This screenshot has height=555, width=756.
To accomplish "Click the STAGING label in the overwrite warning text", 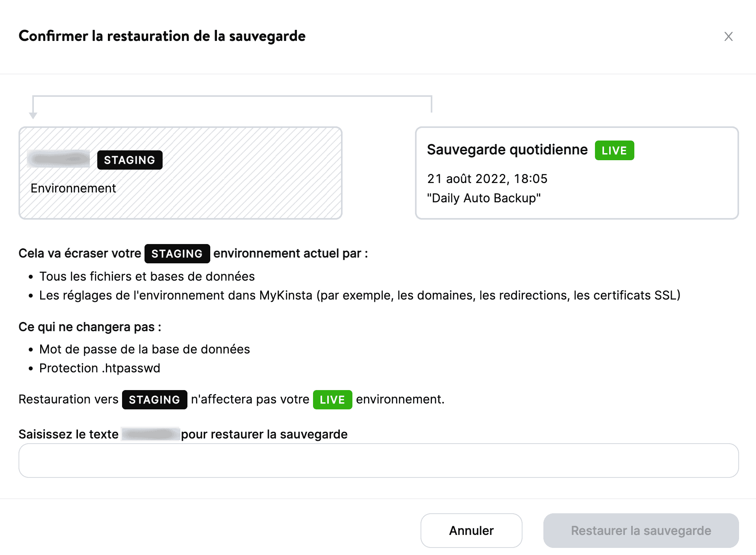I will [x=177, y=253].
